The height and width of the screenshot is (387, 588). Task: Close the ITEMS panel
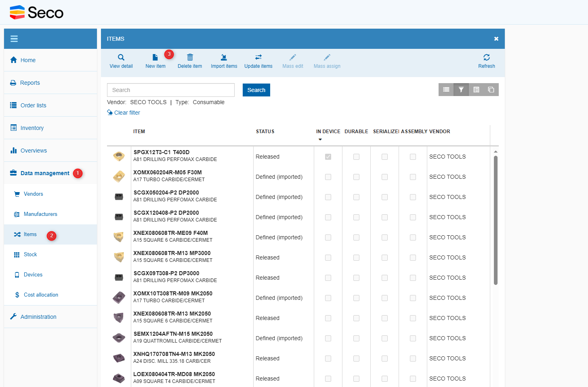pyautogui.click(x=496, y=39)
